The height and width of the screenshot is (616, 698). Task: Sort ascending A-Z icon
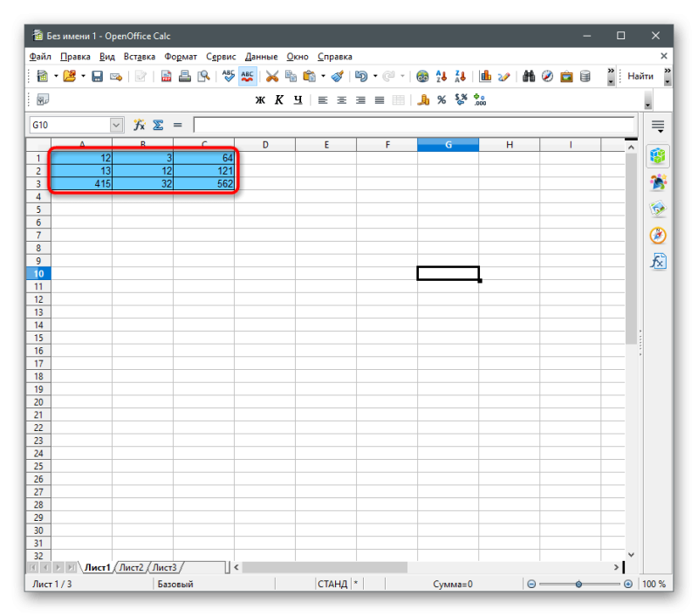coord(441,77)
